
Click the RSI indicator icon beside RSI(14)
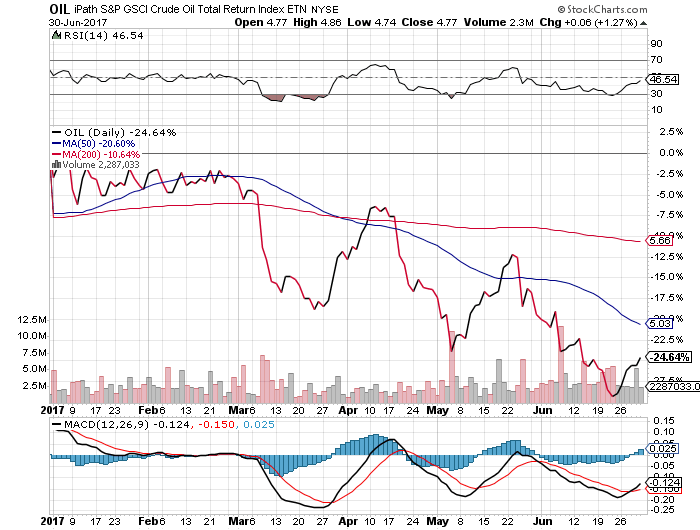(56, 35)
